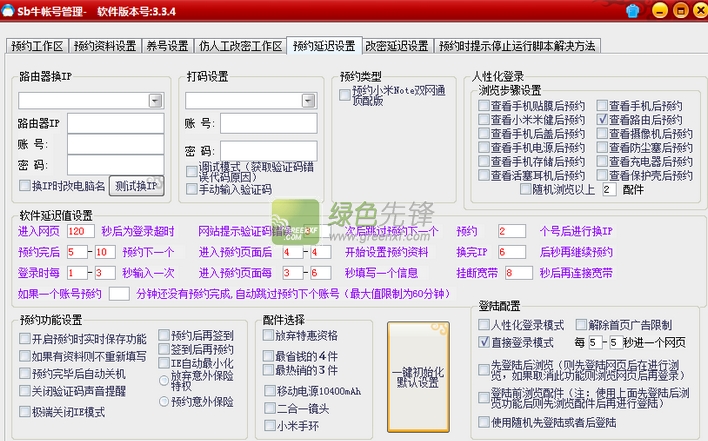Click 挂断宽带 seconds field showing 8

tap(519, 273)
